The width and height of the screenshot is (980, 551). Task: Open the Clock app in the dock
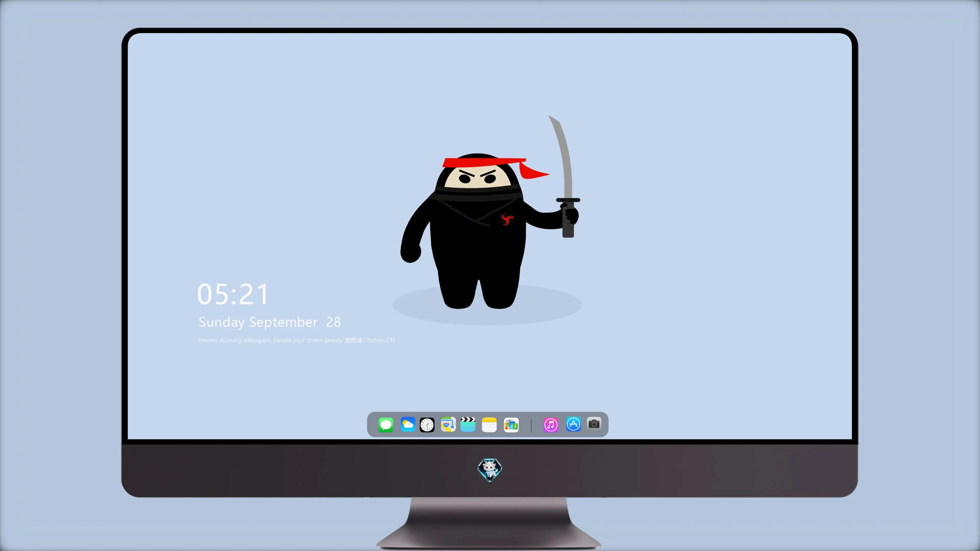[427, 425]
